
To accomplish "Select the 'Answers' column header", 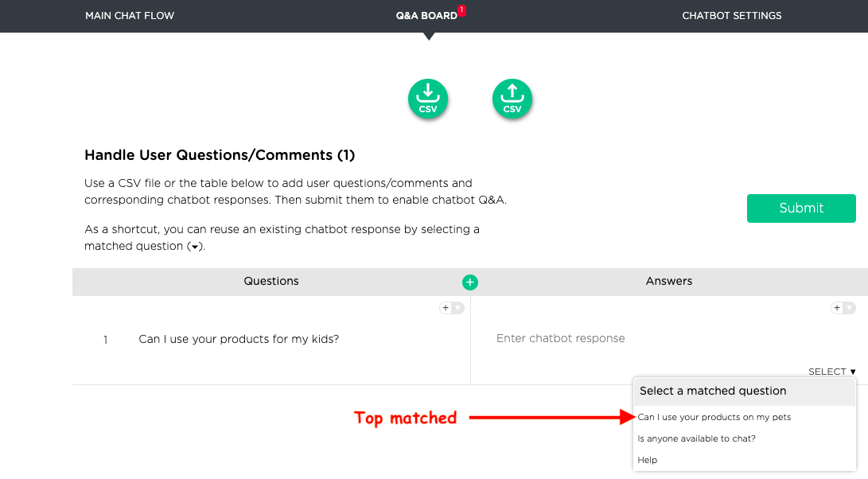I will pos(669,282).
